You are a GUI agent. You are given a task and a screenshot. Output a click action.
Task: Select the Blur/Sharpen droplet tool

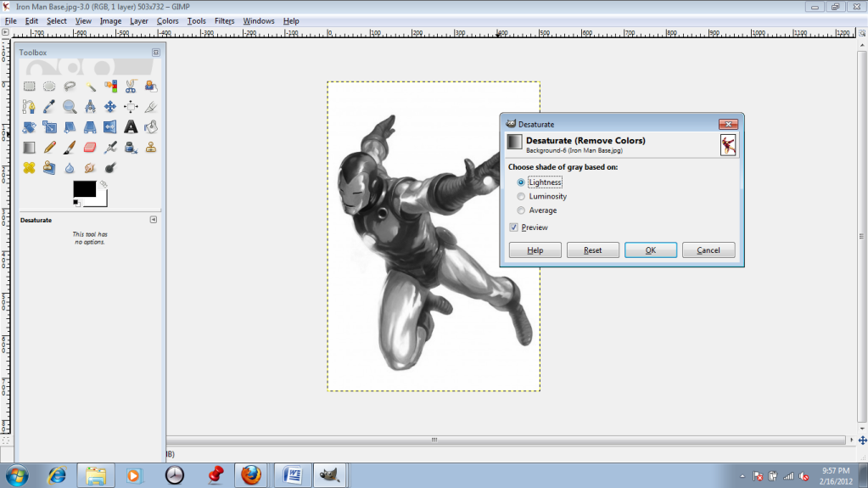[70, 168]
